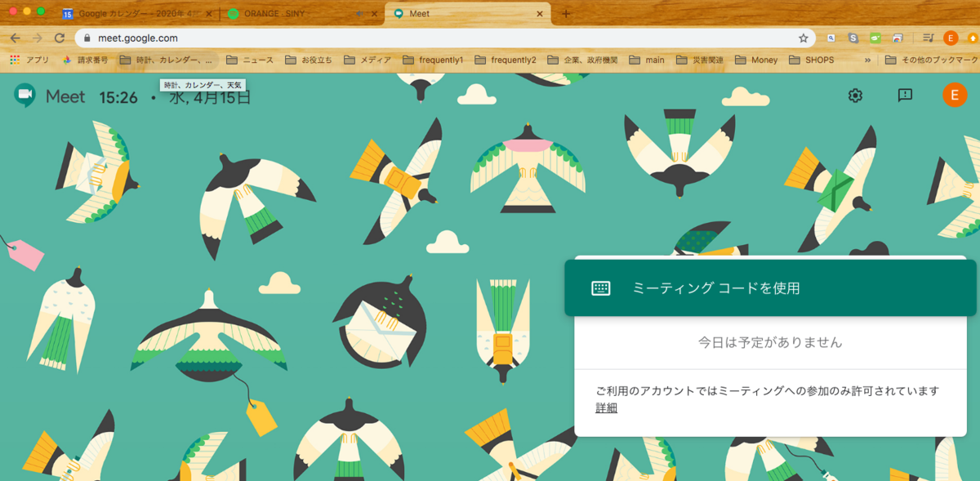Click the green Evernote clipper extension icon

pos(875,38)
